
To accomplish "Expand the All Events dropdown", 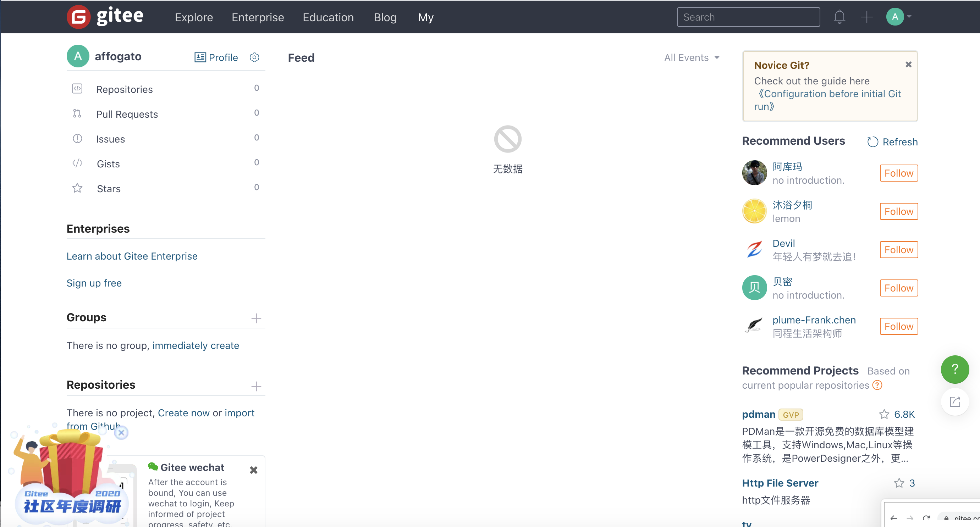I will click(691, 57).
